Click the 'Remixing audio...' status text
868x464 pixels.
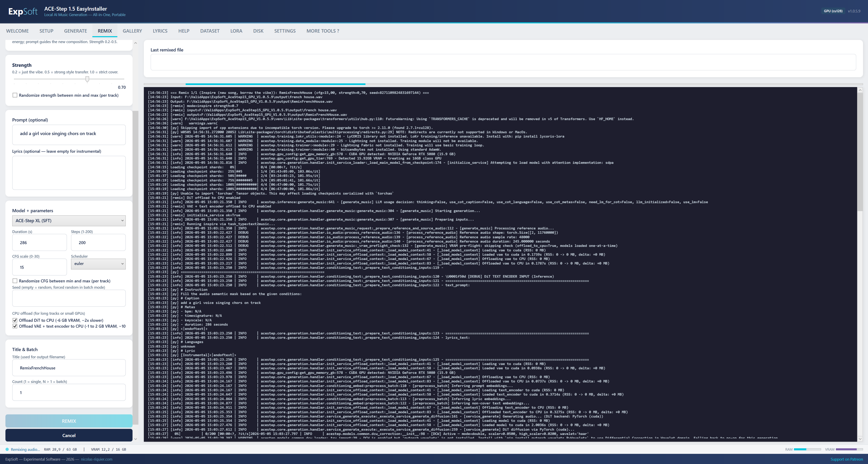pyautogui.click(x=25, y=449)
